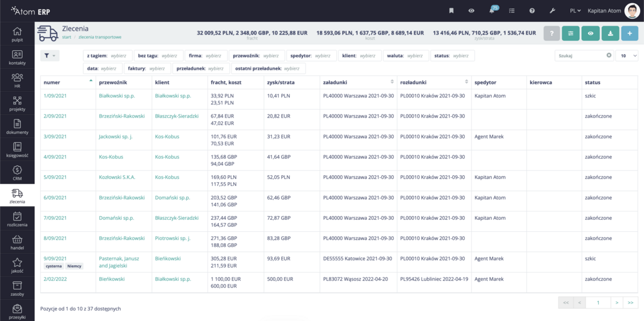The width and height of the screenshot is (644, 321).
Task: Sort by the załadunki column
Action: tap(358, 82)
